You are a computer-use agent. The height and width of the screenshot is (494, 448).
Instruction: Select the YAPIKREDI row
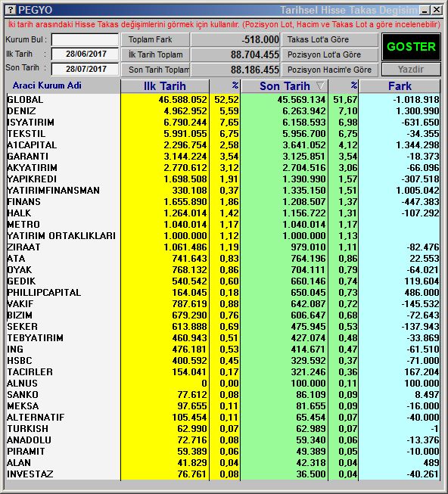click(x=223, y=179)
